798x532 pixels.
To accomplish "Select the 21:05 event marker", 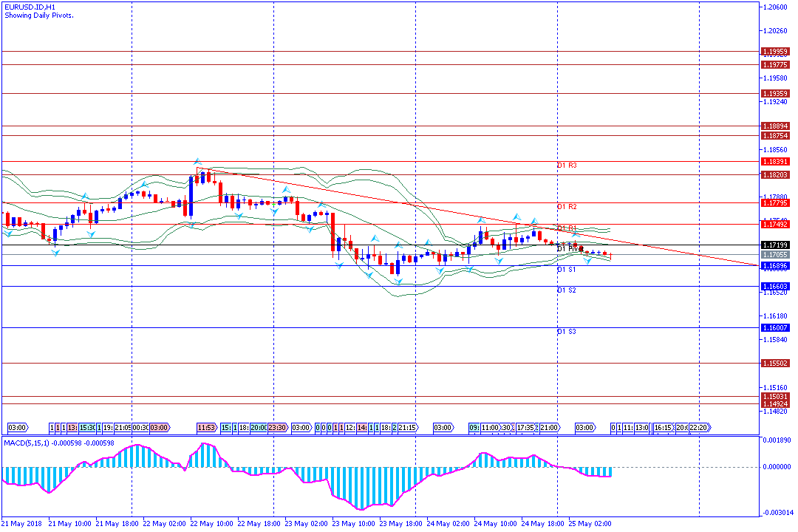I will coord(123,428).
